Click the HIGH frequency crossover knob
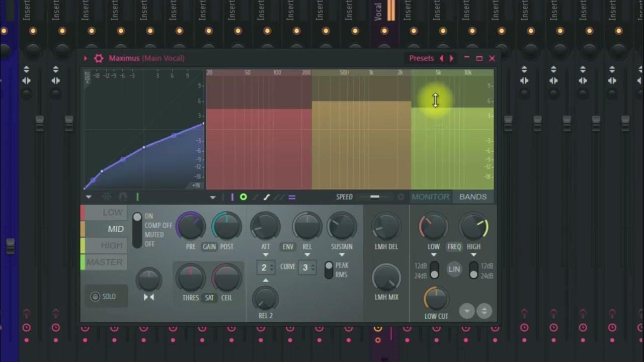This screenshot has height=362, width=644. coord(473,226)
